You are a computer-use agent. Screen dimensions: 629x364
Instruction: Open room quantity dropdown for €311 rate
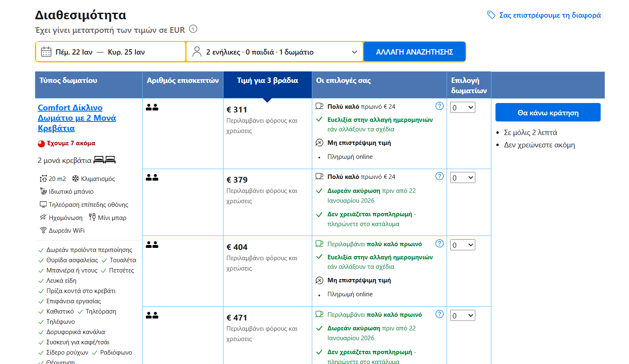tap(463, 108)
